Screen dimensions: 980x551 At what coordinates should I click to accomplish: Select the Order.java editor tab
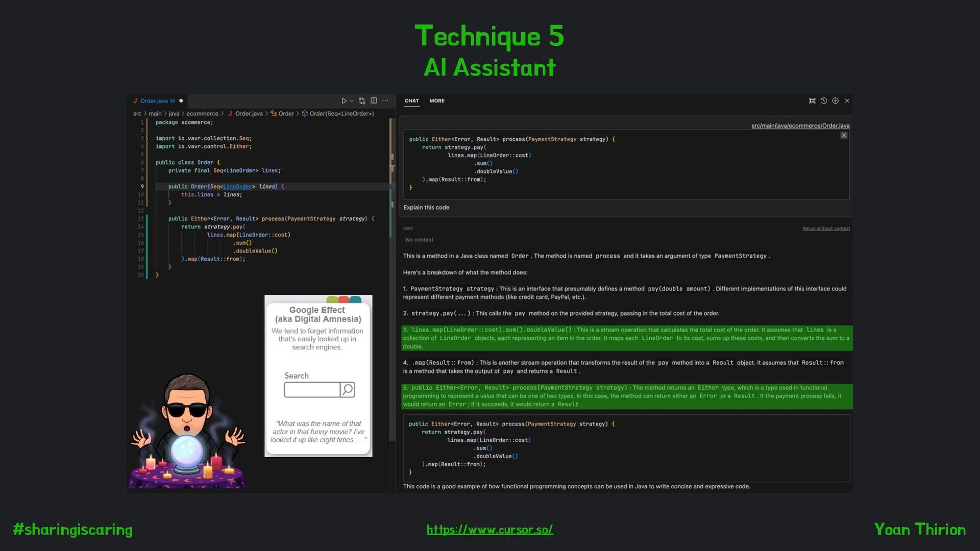tap(157, 101)
